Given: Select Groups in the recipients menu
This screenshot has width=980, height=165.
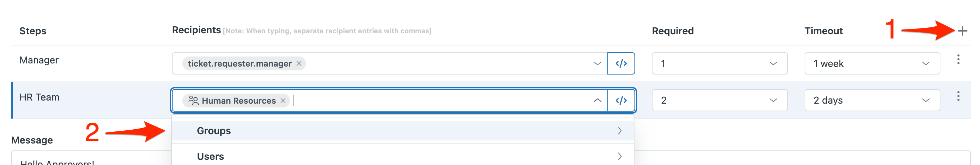Looking at the screenshot, I should [x=402, y=131].
